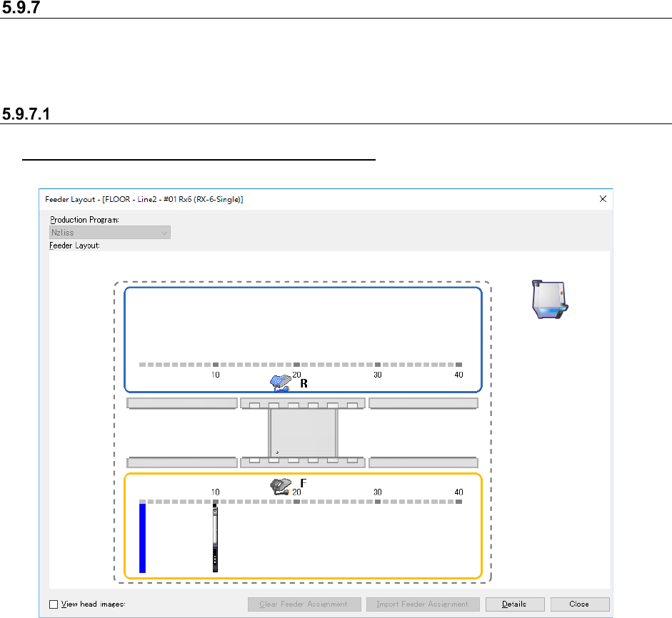The height and width of the screenshot is (618, 672).
Task: Select the front bank F label
Action: 304,483
